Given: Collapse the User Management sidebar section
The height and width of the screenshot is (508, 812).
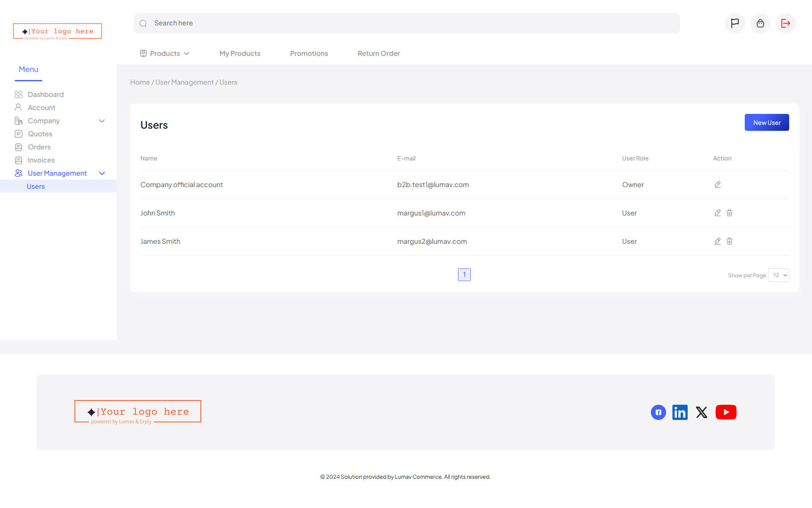Looking at the screenshot, I should coord(102,173).
